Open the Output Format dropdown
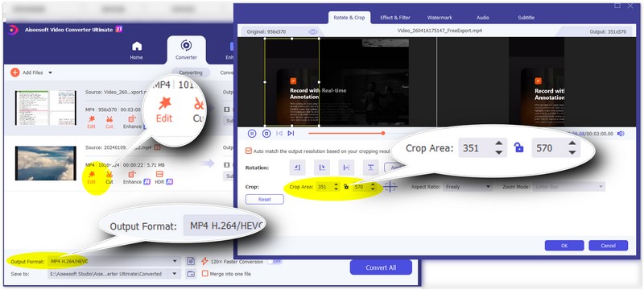 tap(114, 261)
